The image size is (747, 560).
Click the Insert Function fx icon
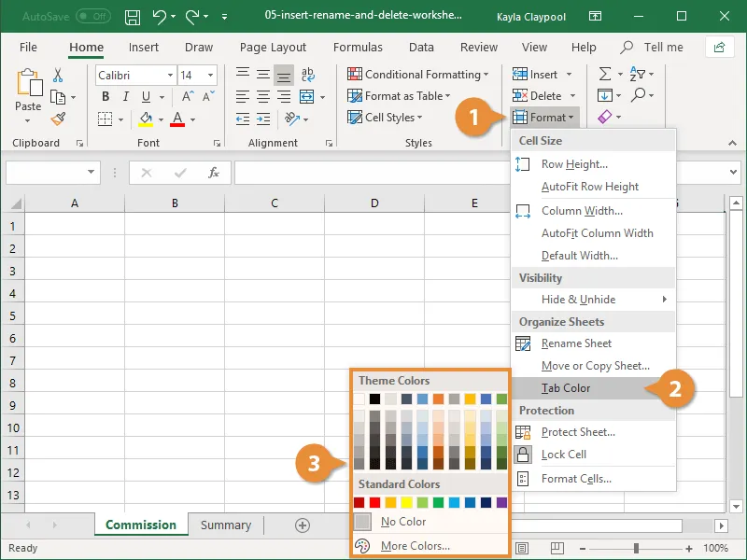tap(214, 173)
